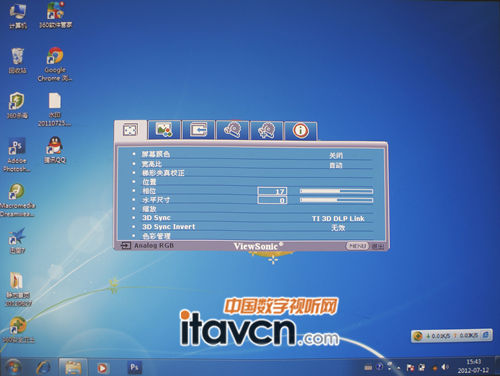Change the TI 3D DLP Link value

point(338,219)
